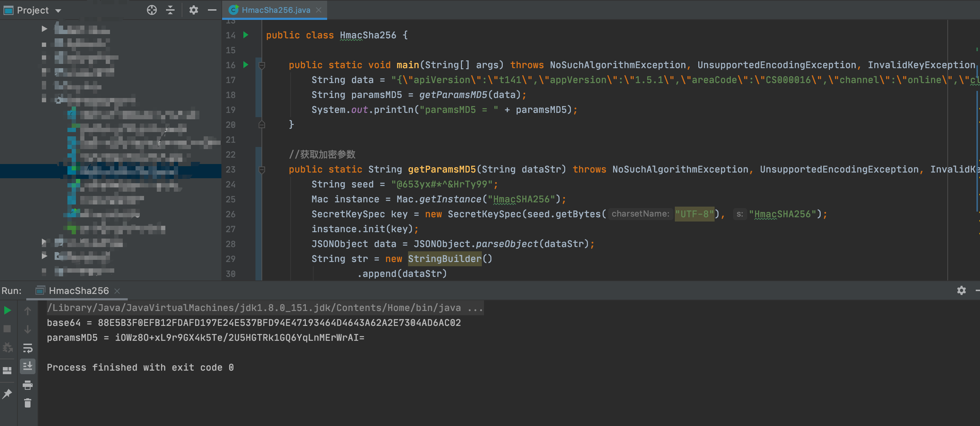Click inside the "UTF-8" highlighted string

(x=694, y=214)
